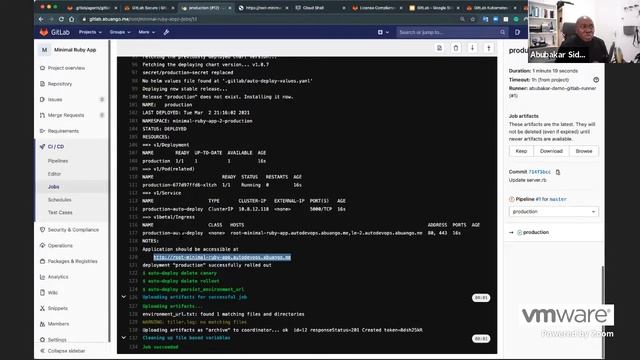
Task: Copy commit SHA icon
Action: (558, 172)
